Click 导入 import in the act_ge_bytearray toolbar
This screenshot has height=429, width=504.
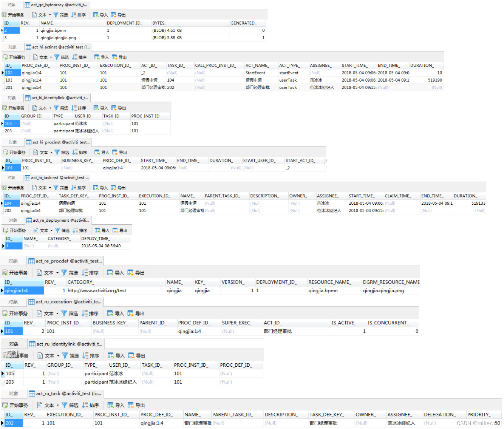(100, 15)
